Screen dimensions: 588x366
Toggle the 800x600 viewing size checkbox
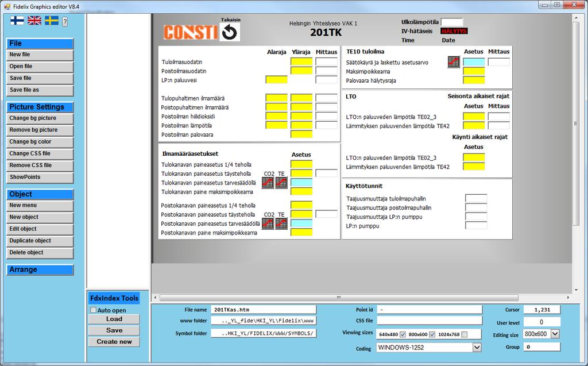432,334
